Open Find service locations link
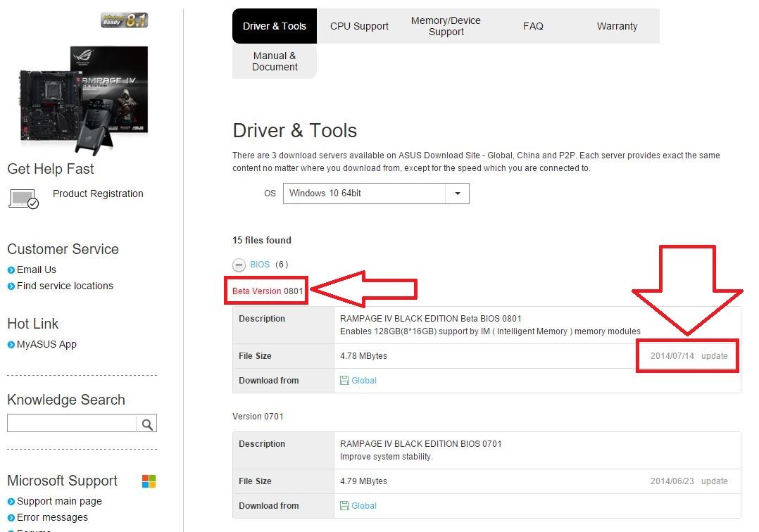The height and width of the screenshot is (532, 759). 65,286
